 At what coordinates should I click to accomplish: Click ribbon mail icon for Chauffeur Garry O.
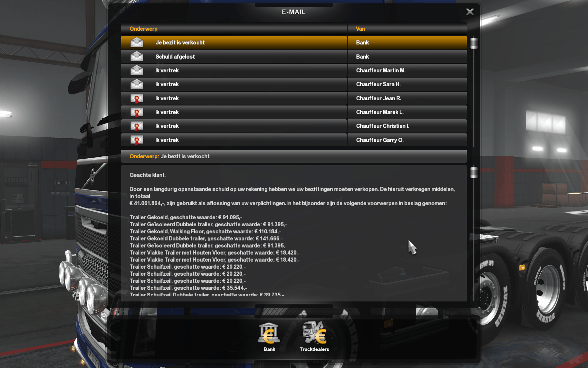pyautogui.click(x=137, y=140)
